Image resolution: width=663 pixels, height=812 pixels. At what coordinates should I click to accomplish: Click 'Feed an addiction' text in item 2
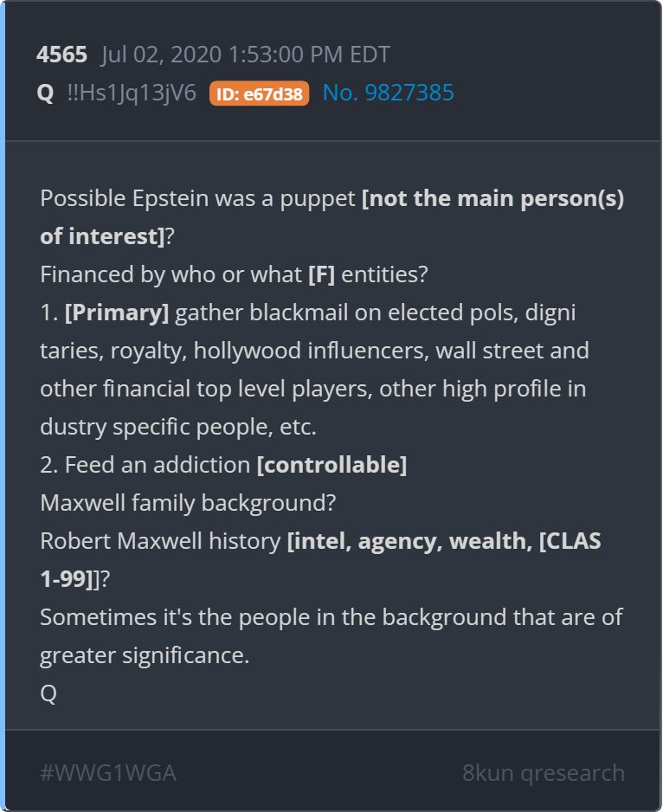(x=158, y=465)
